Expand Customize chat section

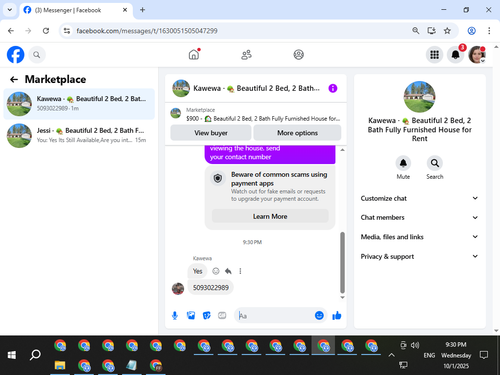419,198
